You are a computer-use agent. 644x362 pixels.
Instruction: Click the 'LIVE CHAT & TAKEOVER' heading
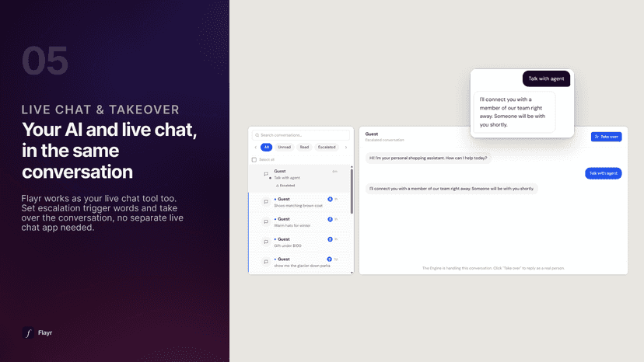[100, 110]
